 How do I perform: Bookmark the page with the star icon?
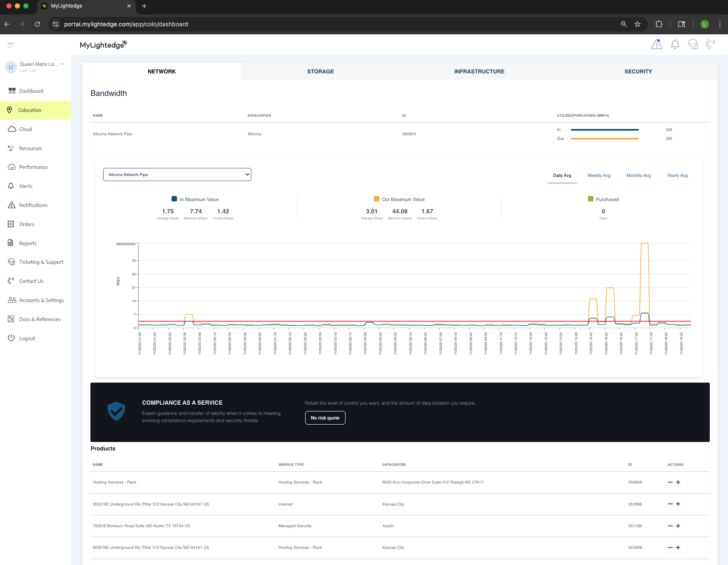(637, 24)
